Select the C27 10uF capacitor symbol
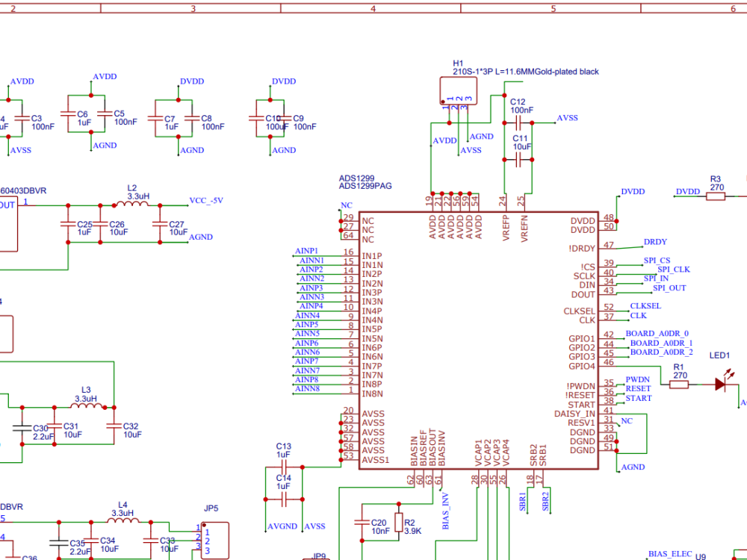Screen dimensions: 747x560 point(160,223)
